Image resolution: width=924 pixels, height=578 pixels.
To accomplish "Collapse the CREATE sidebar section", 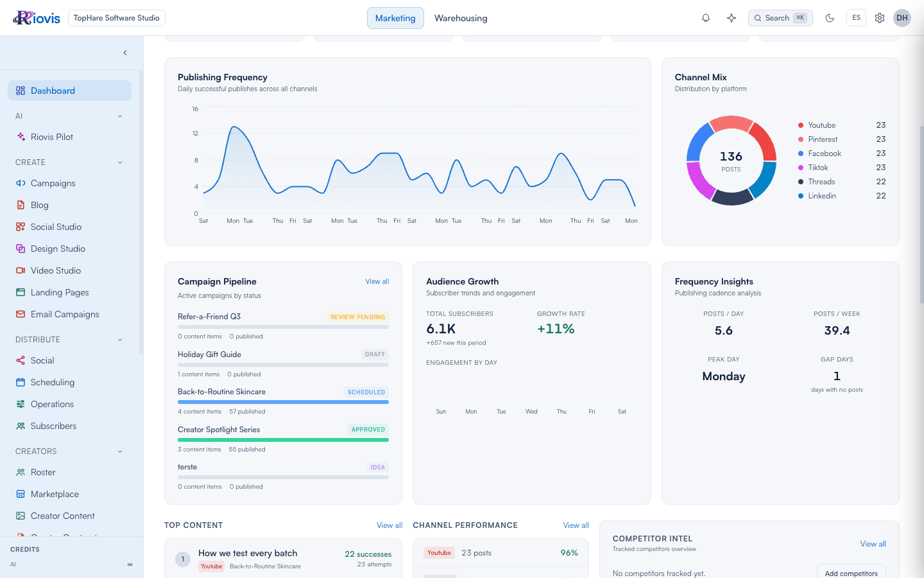I will [x=120, y=162].
